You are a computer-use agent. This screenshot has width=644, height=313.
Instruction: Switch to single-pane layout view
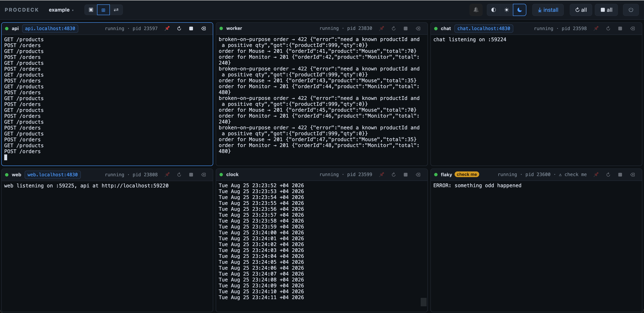click(91, 10)
